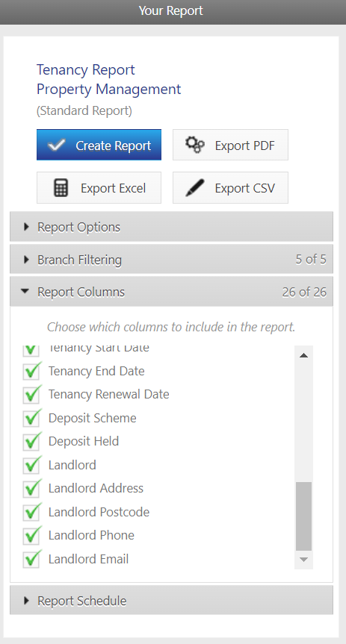Click the Deposit Held column label
346x644 pixels.
click(84, 441)
